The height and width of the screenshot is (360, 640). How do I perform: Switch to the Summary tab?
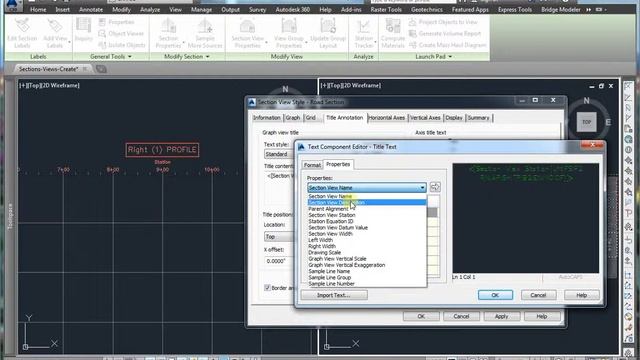point(478,118)
